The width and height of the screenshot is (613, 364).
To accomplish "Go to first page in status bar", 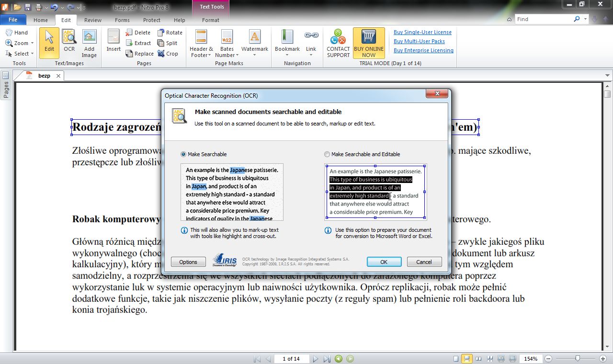I will 257,359.
